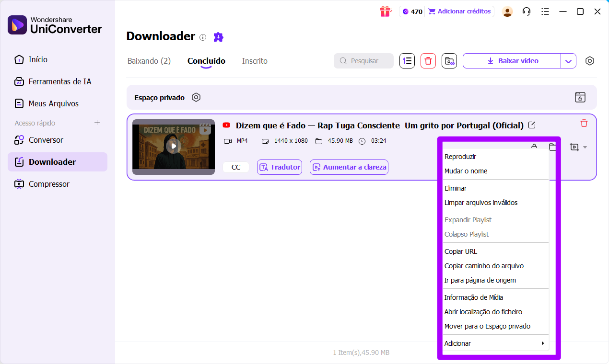Toggle the CC subtitles button

pos(236,167)
